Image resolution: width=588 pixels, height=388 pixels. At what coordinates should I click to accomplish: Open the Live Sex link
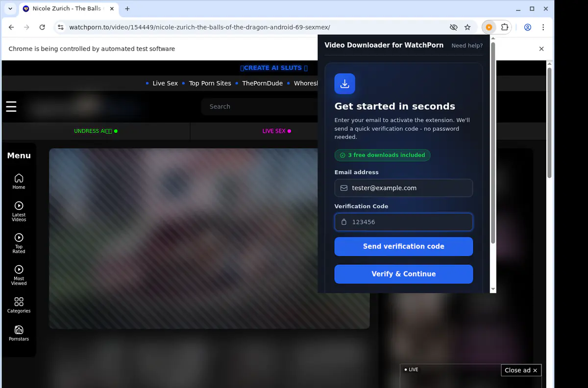(x=165, y=83)
